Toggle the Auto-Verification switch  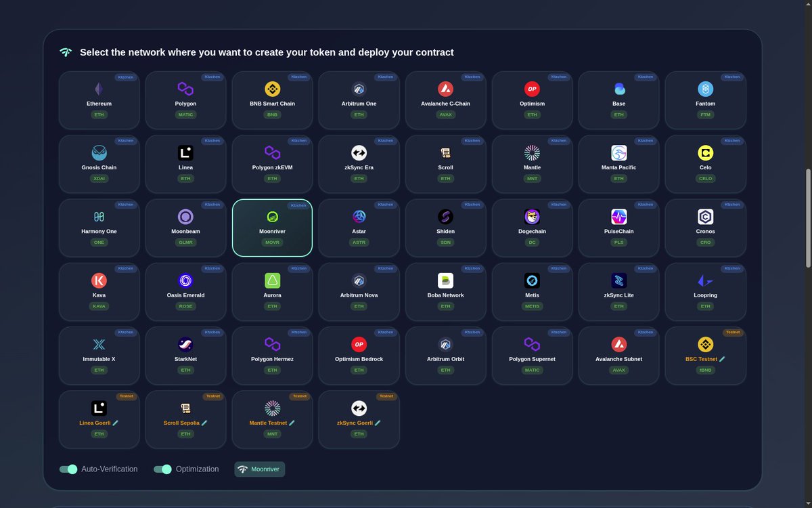68,469
